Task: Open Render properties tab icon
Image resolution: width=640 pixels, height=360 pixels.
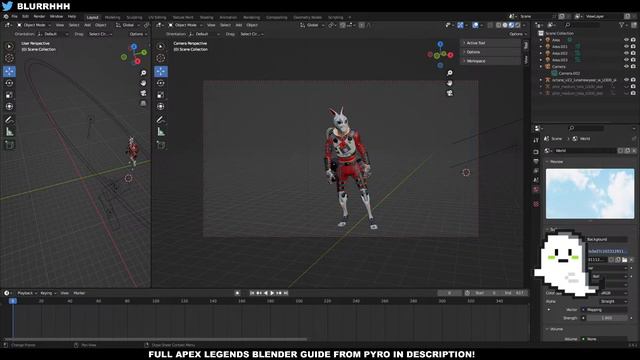Action: point(536,152)
